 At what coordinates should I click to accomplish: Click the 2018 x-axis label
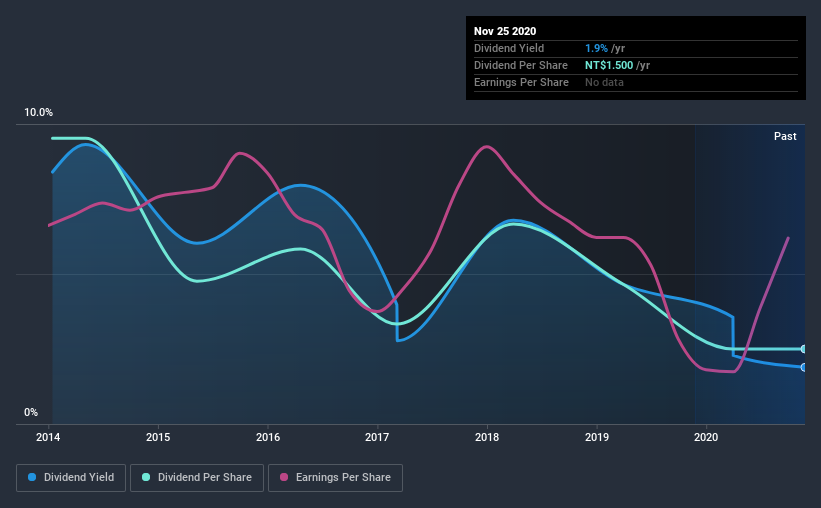487,437
